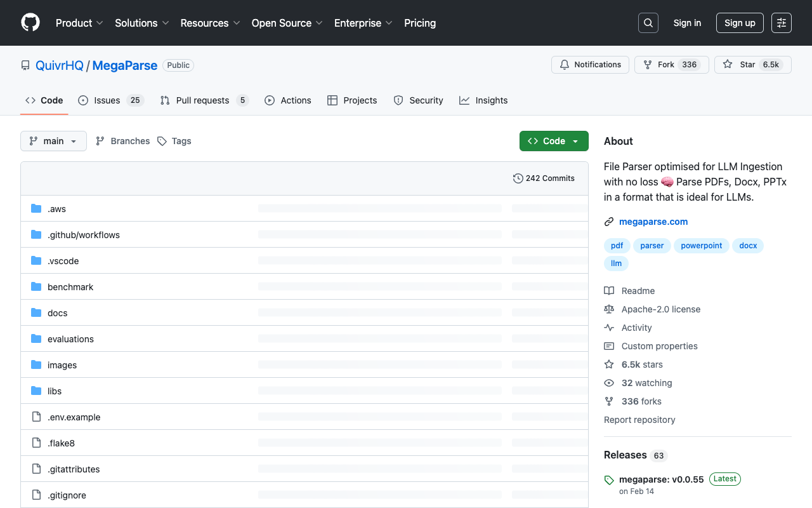The height and width of the screenshot is (508, 812).
Task: Follow the megaparse.com link
Action: tap(653, 221)
